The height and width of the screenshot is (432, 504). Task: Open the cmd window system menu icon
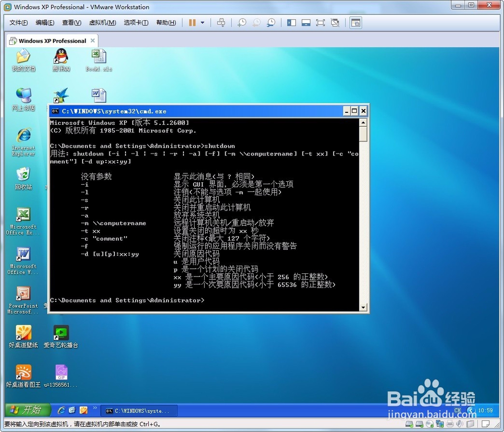[x=55, y=111]
